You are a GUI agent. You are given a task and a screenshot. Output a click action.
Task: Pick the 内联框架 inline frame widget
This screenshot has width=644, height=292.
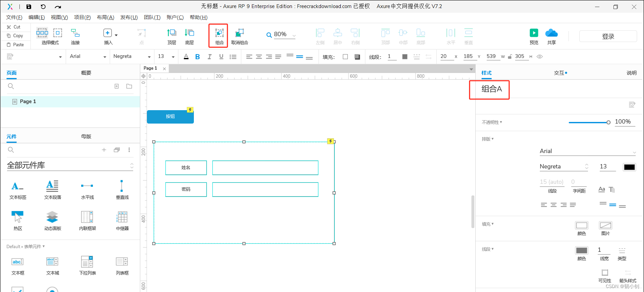[87, 221]
